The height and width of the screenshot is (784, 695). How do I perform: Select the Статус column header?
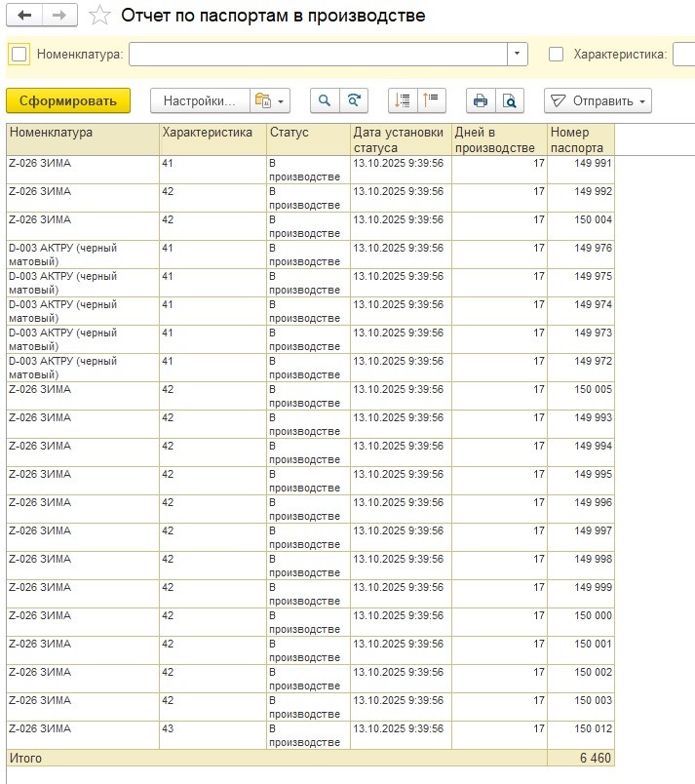(307, 133)
